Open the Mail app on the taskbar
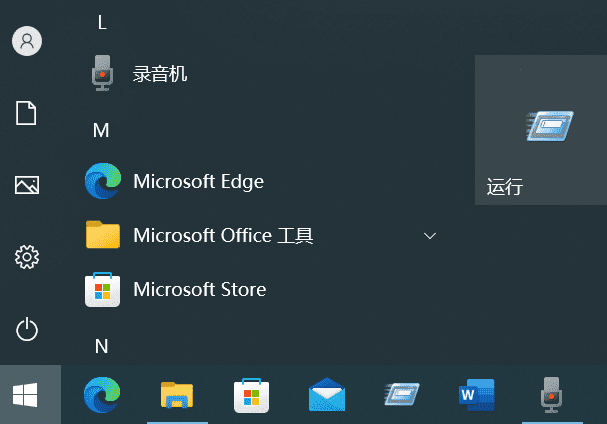This screenshot has height=424, width=607. [x=327, y=396]
